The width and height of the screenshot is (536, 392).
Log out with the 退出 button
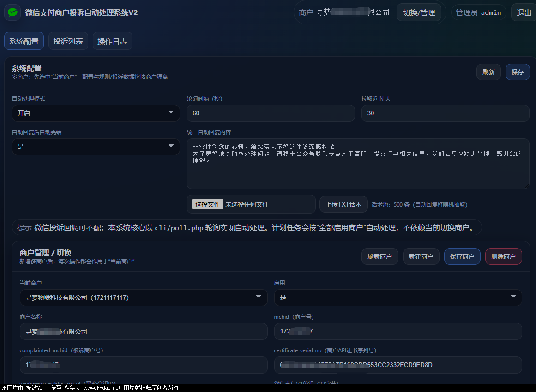coord(524,12)
